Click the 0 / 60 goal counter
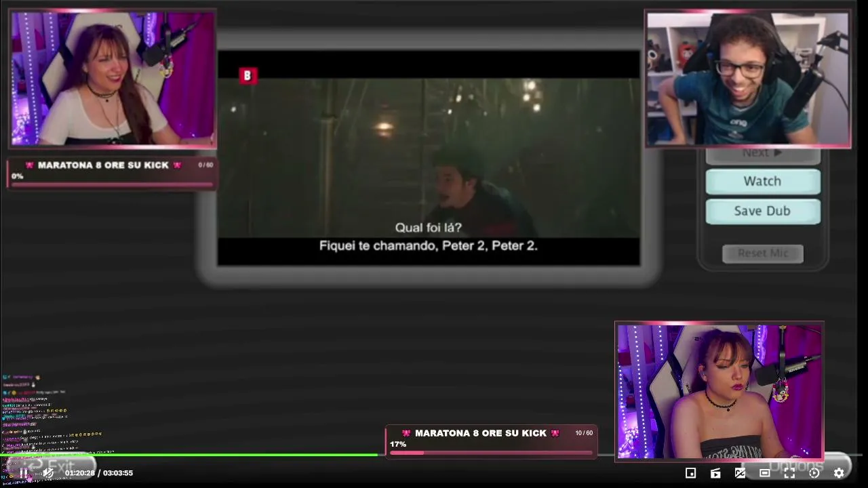Image resolution: width=868 pixels, height=488 pixels. click(x=205, y=165)
